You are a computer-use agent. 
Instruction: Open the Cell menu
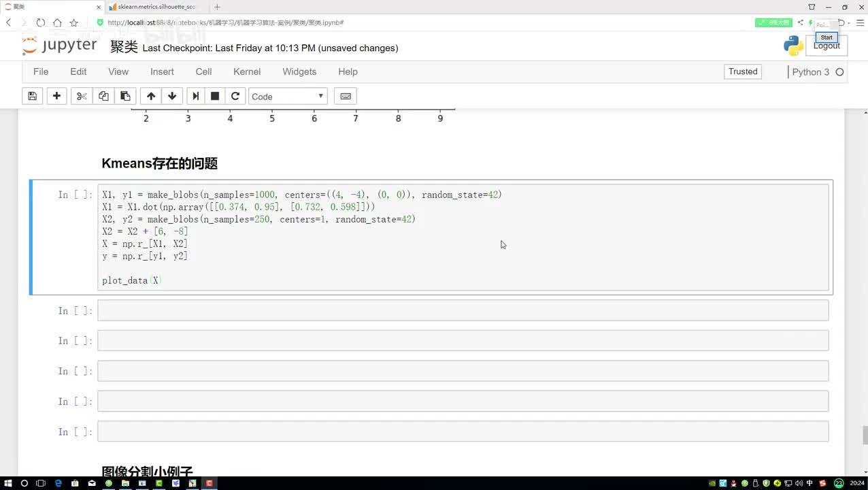coord(203,71)
